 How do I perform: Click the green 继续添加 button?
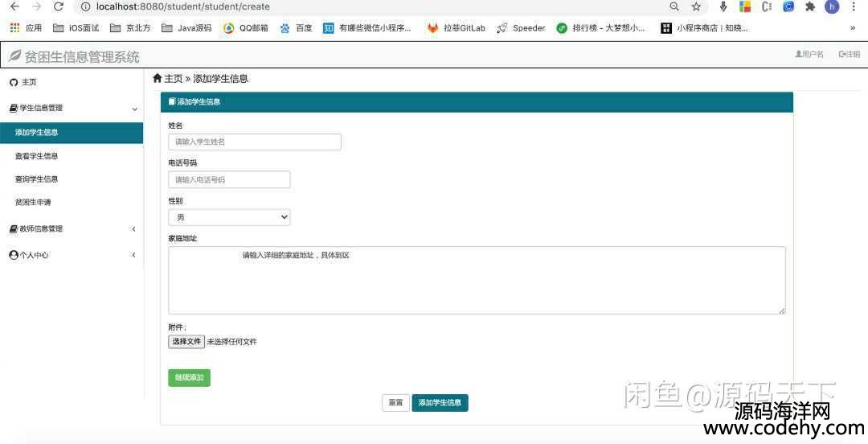[x=189, y=378]
